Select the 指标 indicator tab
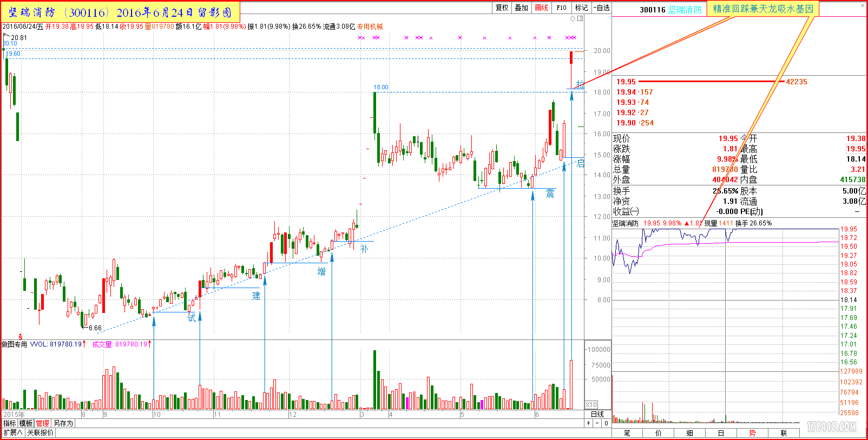868x440 pixels. 10,423
